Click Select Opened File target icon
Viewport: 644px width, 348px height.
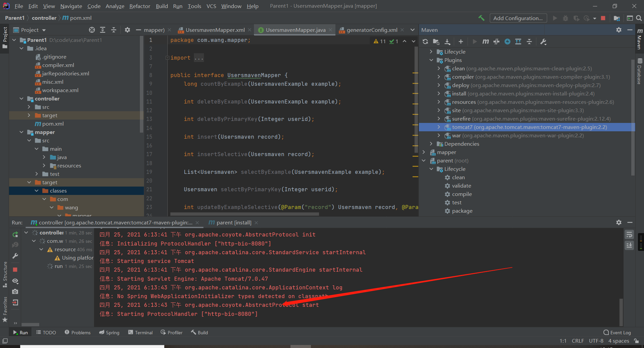[x=92, y=30]
